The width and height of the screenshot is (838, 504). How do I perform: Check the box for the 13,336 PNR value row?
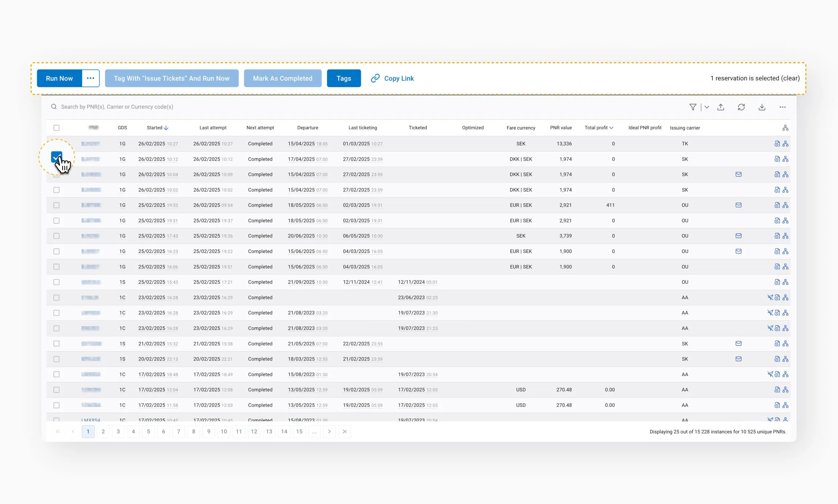(56, 144)
